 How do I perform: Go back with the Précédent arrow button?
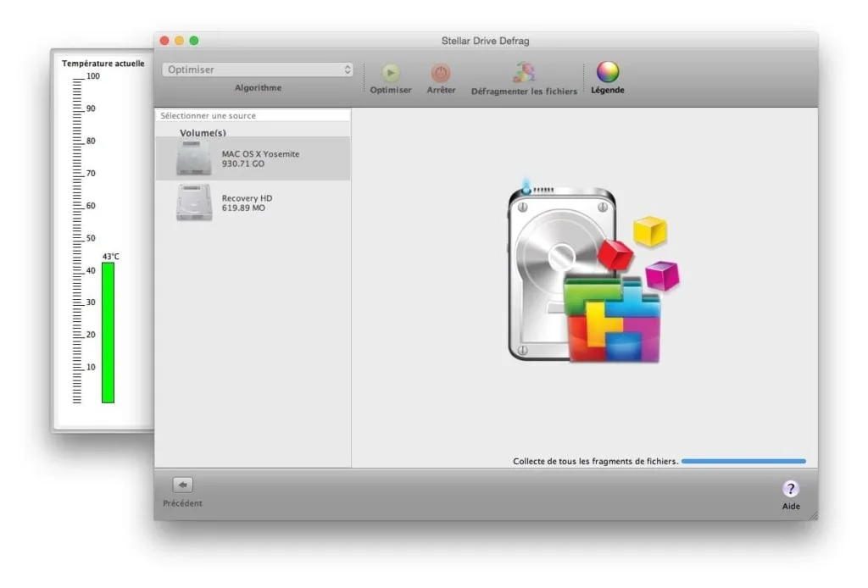coord(183,485)
